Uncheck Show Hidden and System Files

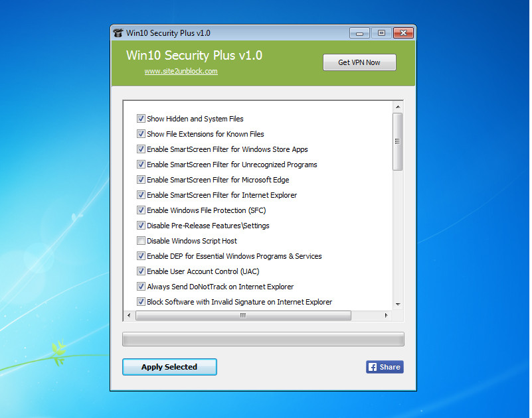click(x=141, y=118)
